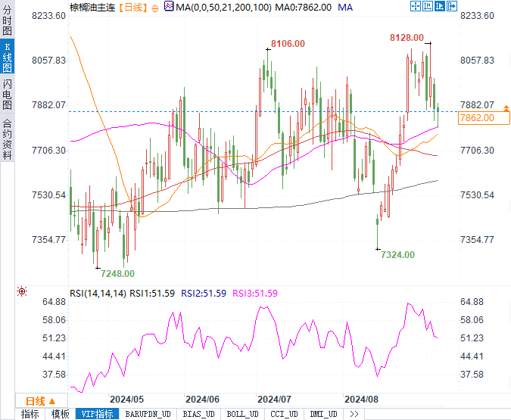This screenshot has width=511, height=420.
Task: Click the low label 7248.00
Action: pyautogui.click(x=117, y=274)
